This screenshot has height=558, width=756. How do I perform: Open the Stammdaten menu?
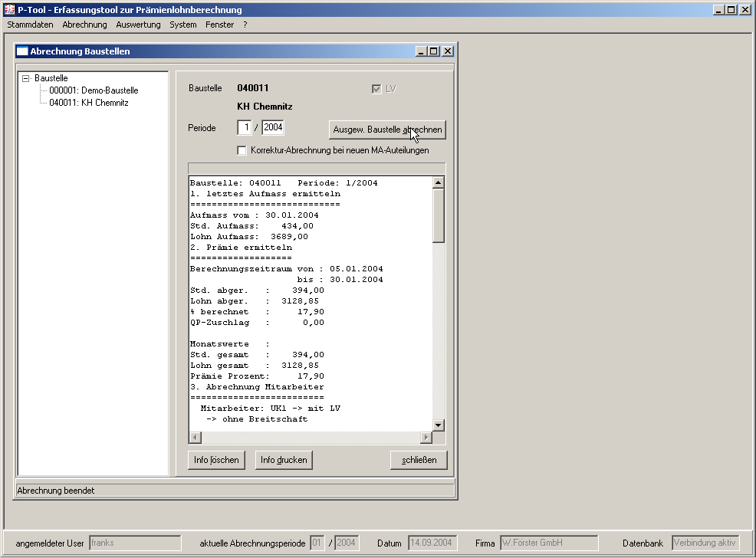click(30, 25)
